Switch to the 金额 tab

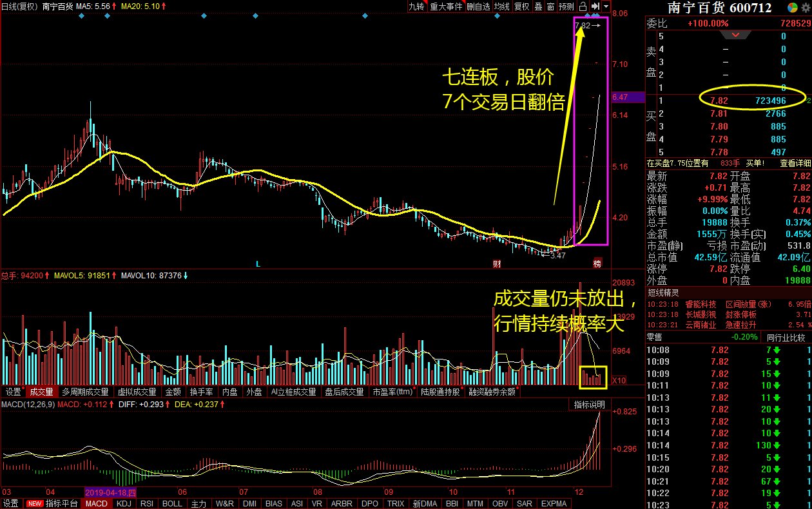click(173, 392)
